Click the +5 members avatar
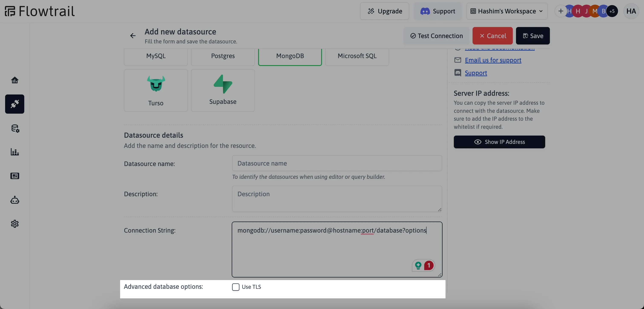The image size is (644, 309). coord(612,11)
